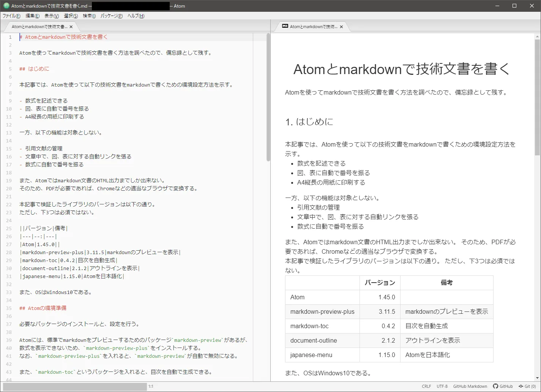This screenshot has width=541, height=392.
Task: Click line number 25 in the gutter
Action: click(x=9, y=228)
